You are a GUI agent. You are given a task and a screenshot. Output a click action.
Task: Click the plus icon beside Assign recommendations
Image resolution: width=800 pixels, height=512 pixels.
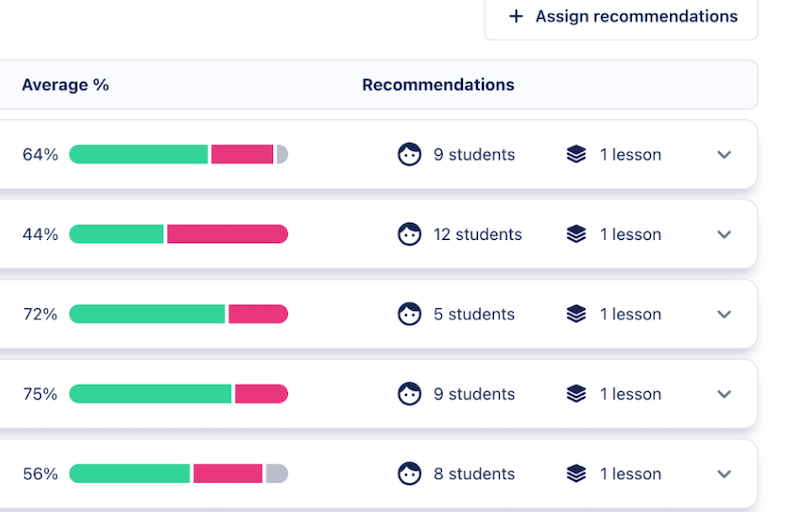pos(516,16)
